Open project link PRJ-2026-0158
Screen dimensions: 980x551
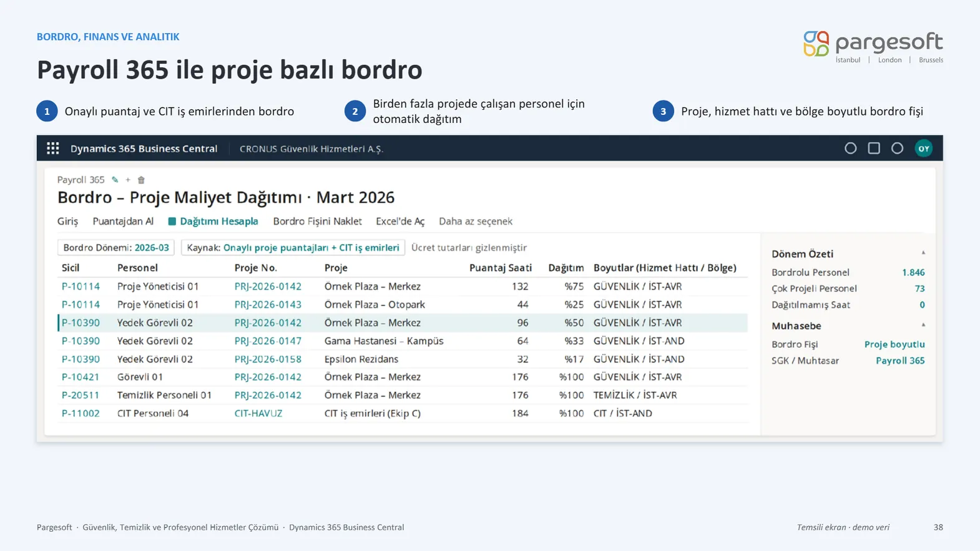click(x=268, y=359)
